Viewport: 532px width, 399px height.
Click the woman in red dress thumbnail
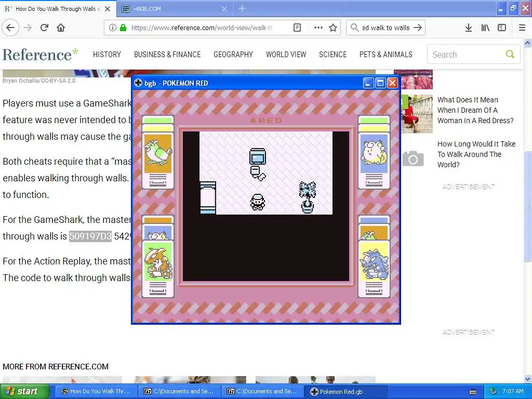417,114
